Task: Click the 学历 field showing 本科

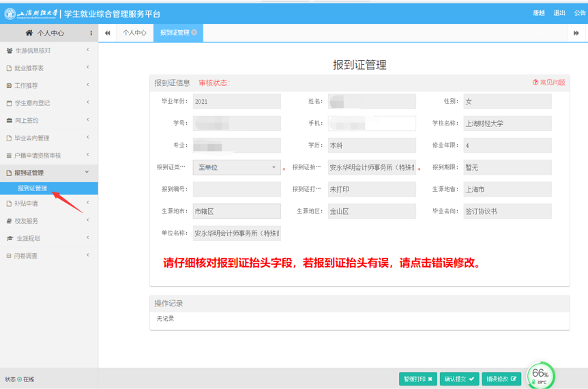Action: (372, 145)
